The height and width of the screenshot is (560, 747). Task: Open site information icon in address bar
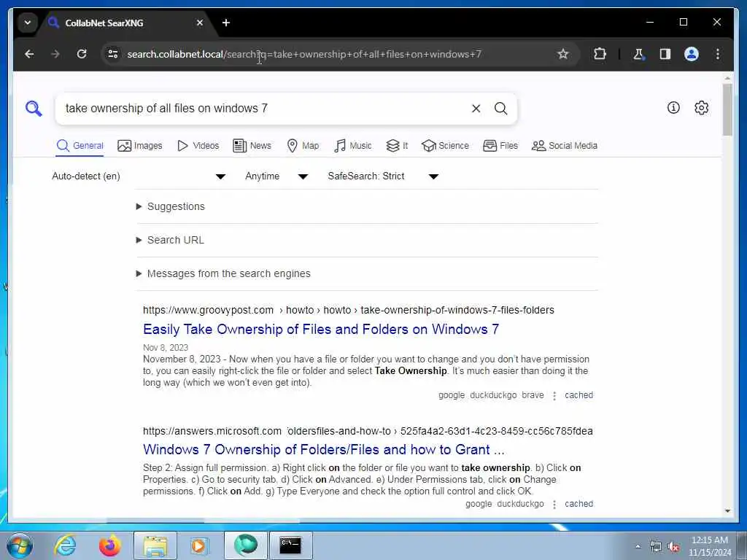(x=113, y=54)
